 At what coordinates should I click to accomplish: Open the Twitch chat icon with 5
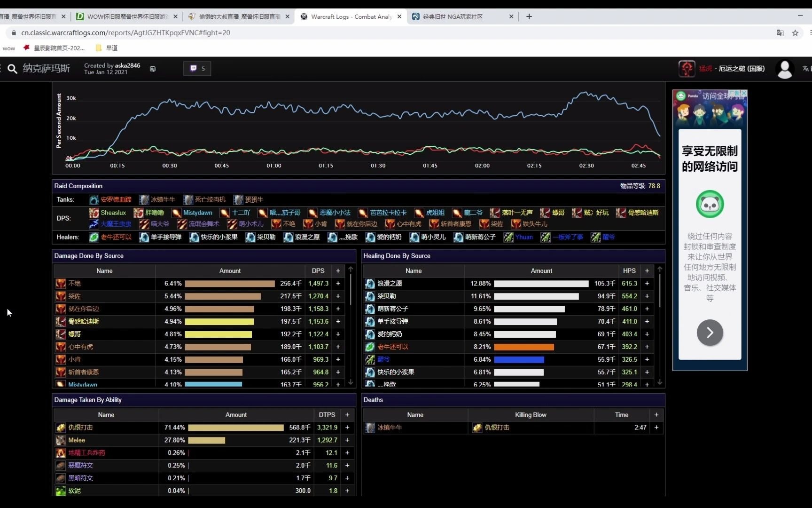(x=197, y=69)
